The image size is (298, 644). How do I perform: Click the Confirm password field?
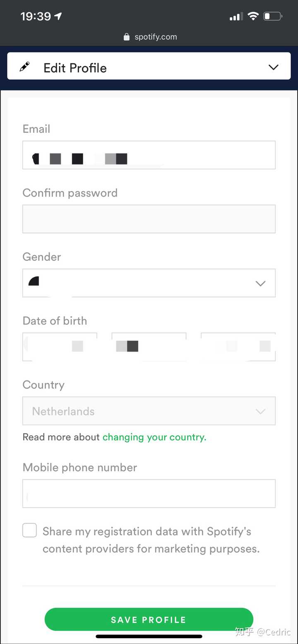pos(149,219)
